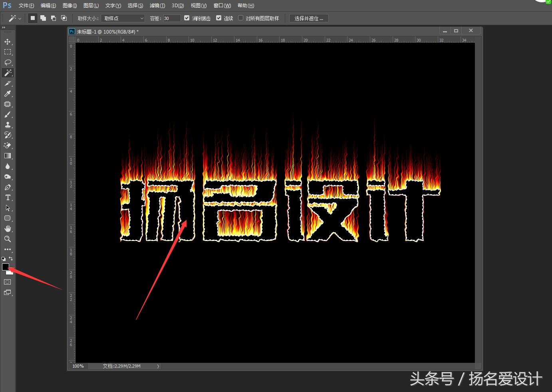
Task: Toggle Quick Mask mode
Action: (8, 282)
